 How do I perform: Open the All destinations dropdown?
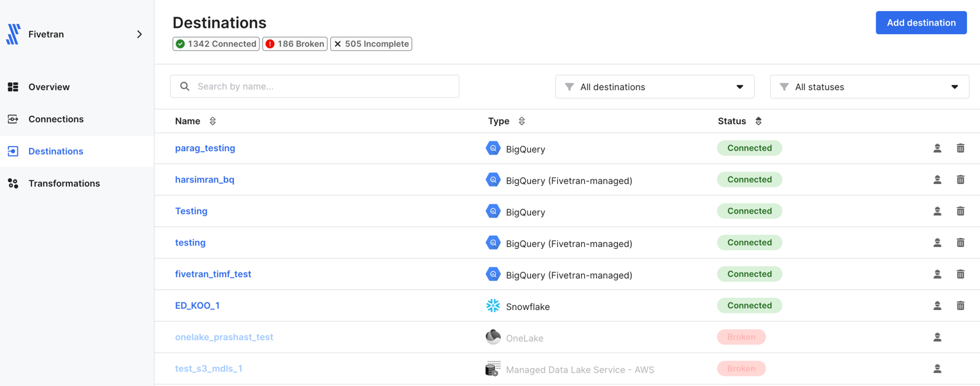(654, 87)
